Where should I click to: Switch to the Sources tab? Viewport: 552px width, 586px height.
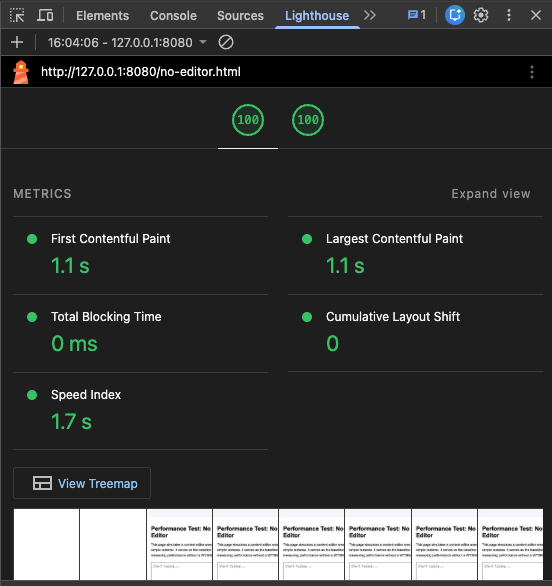click(x=240, y=16)
